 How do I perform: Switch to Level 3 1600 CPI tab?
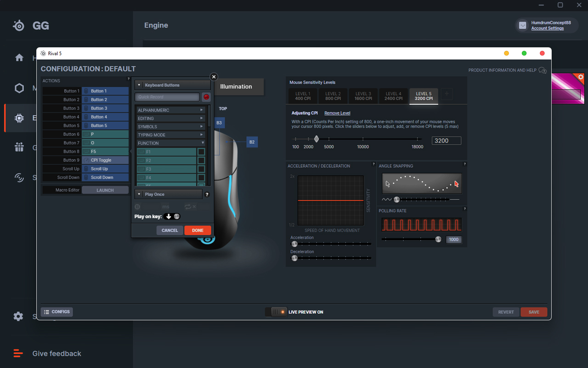363,96
